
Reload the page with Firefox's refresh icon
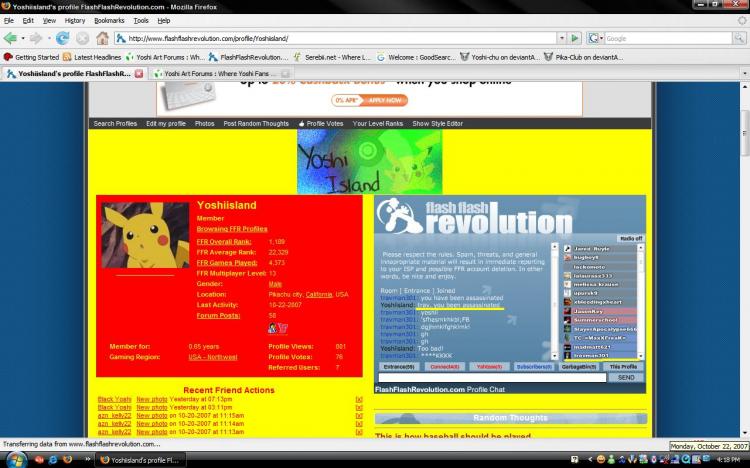(62, 38)
